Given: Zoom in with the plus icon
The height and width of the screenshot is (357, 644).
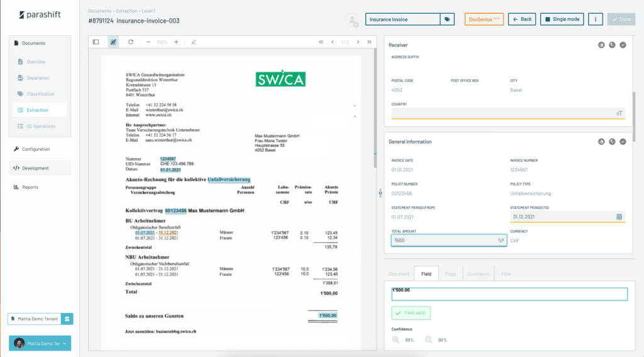Looking at the screenshot, I should (176, 42).
